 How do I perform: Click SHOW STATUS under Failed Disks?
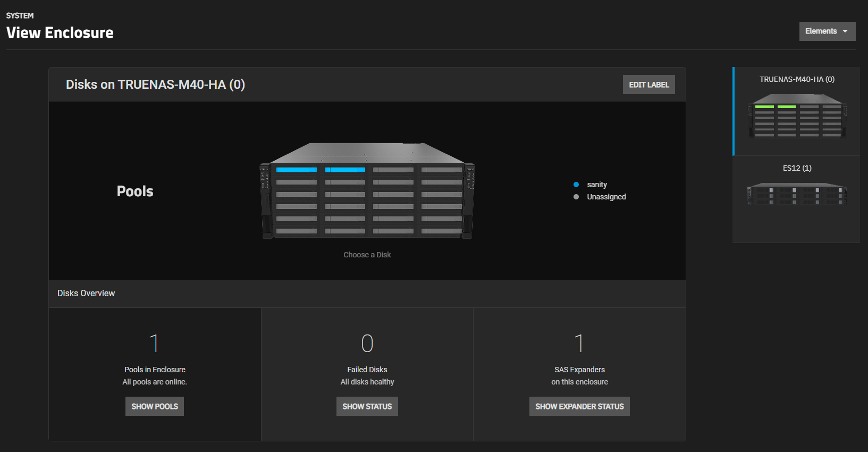click(367, 406)
